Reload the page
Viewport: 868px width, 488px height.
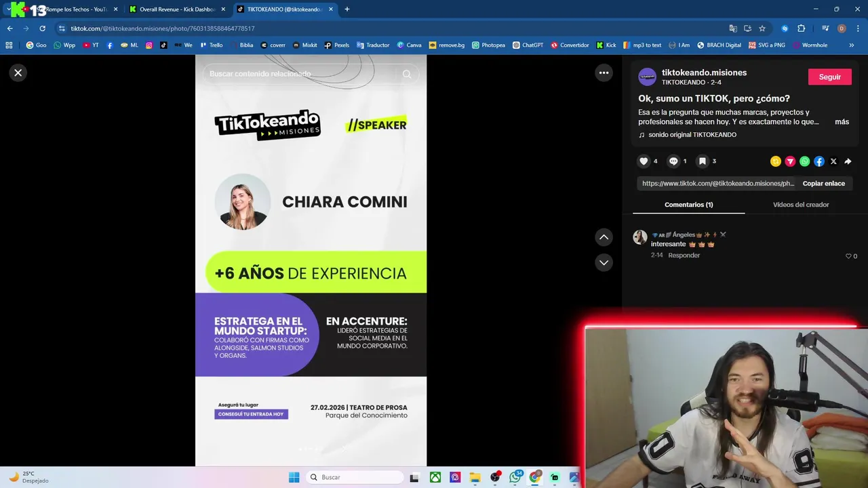tap(42, 28)
